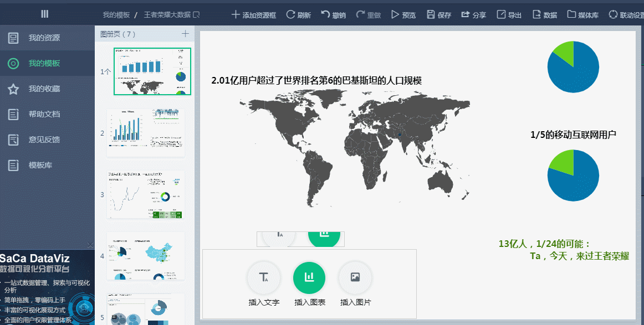Save the template with 保存
644x325 pixels.
coord(438,15)
